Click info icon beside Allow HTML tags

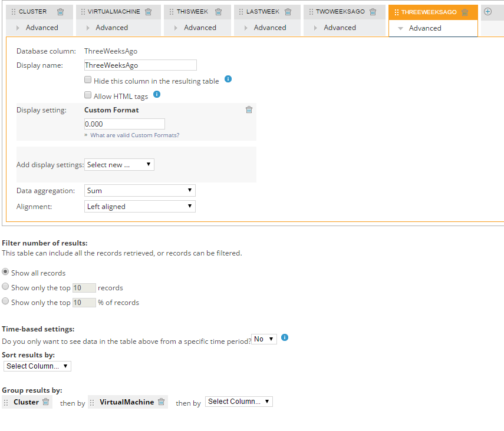pos(157,94)
